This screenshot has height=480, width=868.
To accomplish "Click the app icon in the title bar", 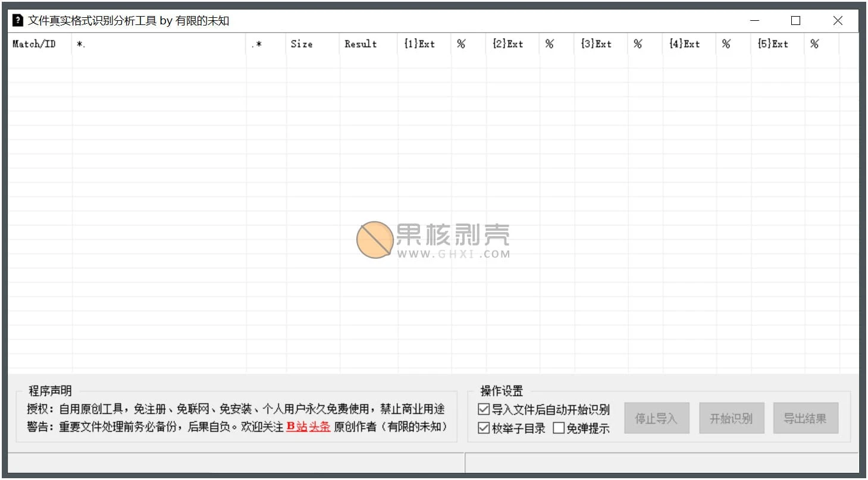I will click(x=18, y=21).
